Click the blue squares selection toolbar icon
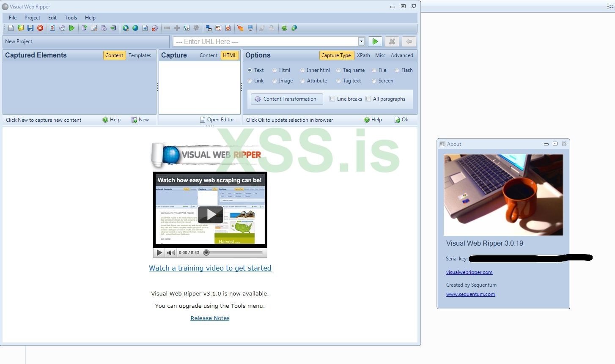The width and height of the screenshot is (615, 364). pyautogui.click(x=209, y=28)
